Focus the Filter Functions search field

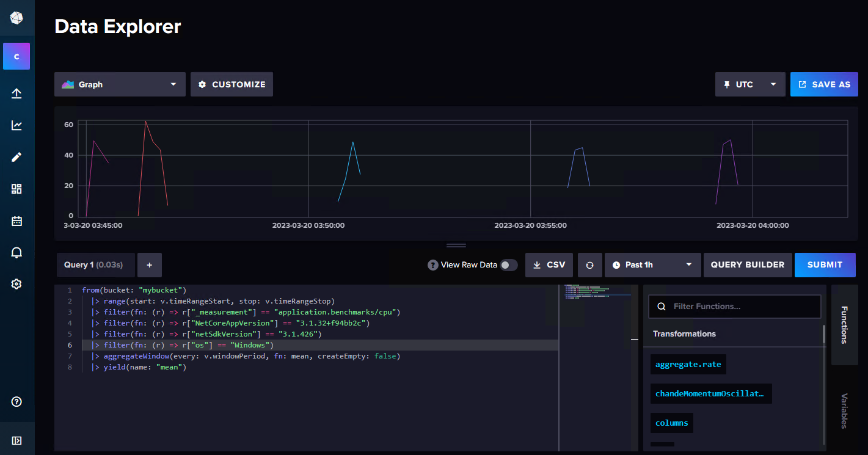pos(735,307)
